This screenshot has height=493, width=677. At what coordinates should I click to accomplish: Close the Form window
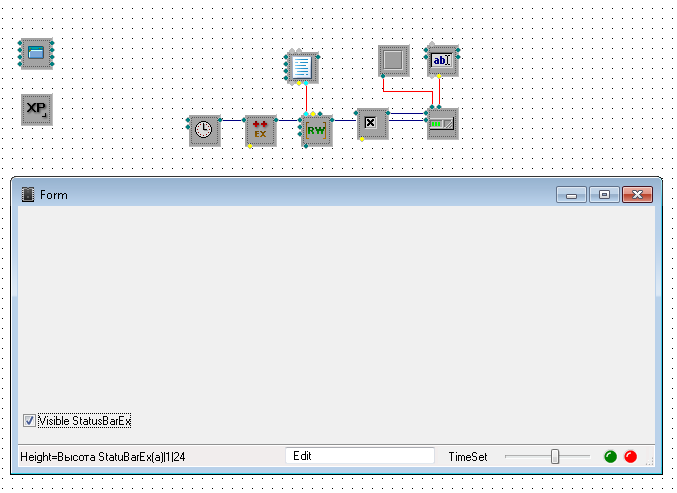coord(637,195)
